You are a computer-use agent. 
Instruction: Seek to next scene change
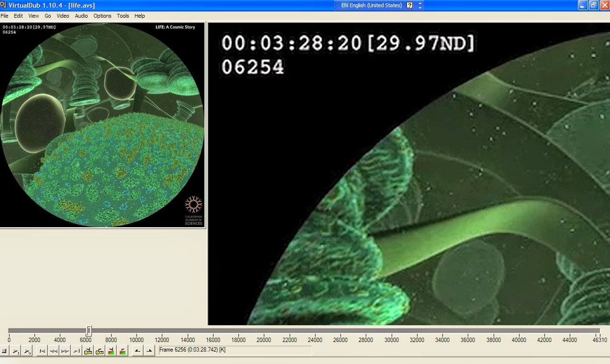(123, 351)
